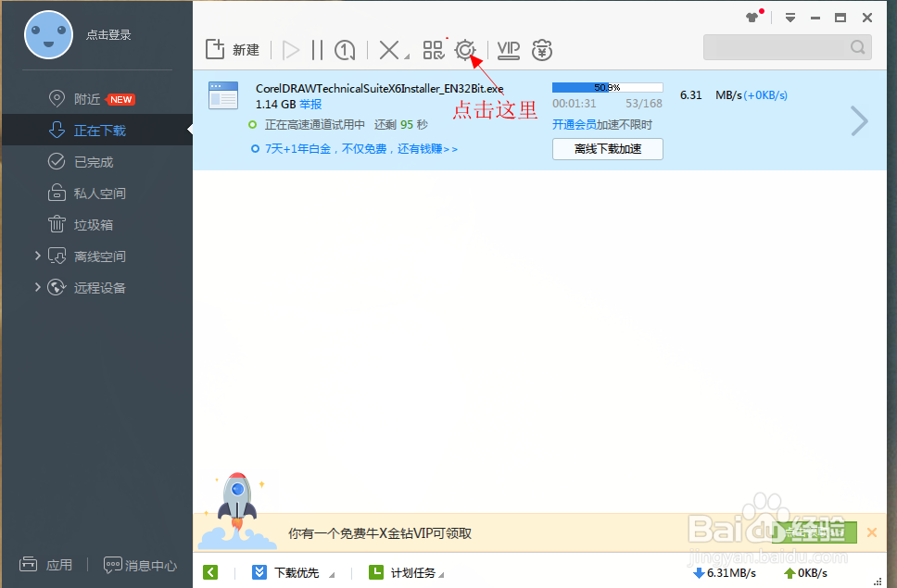The height and width of the screenshot is (588, 897).
Task: Click 开通会员 membership link
Action: 574,125
